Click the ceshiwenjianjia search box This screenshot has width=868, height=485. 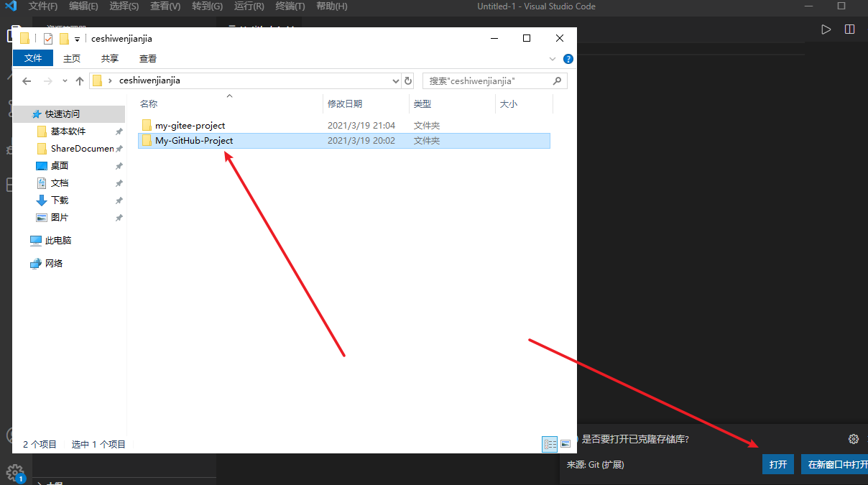[x=495, y=81]
